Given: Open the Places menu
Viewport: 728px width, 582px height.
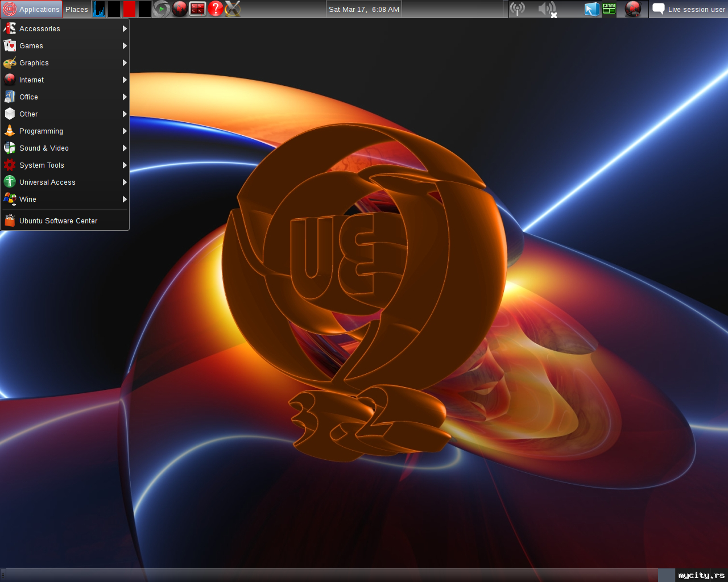Looking at the screenshot, I should (77, 9).
